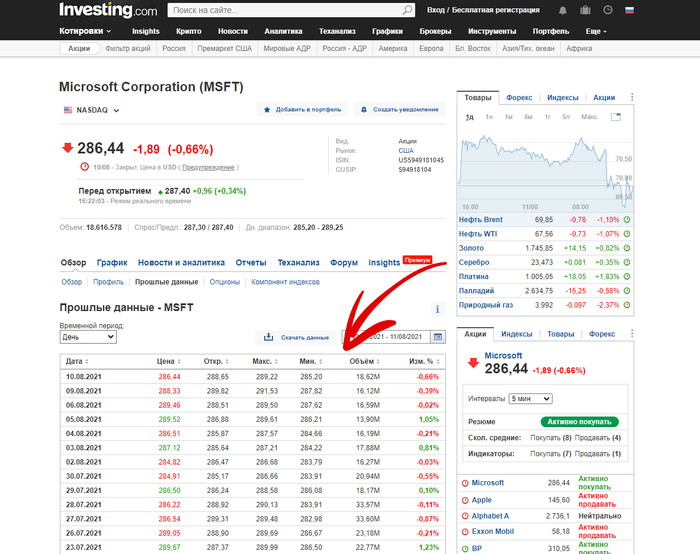Open the three-dot menu of Акции widget
Viewport: 700px width, 554px height.
pos(632,333)
